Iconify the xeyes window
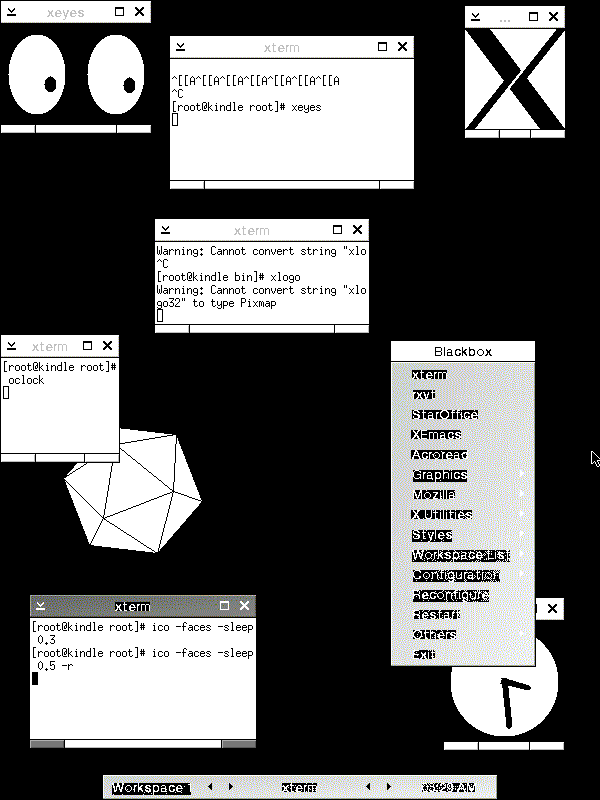 pos(12,11)
